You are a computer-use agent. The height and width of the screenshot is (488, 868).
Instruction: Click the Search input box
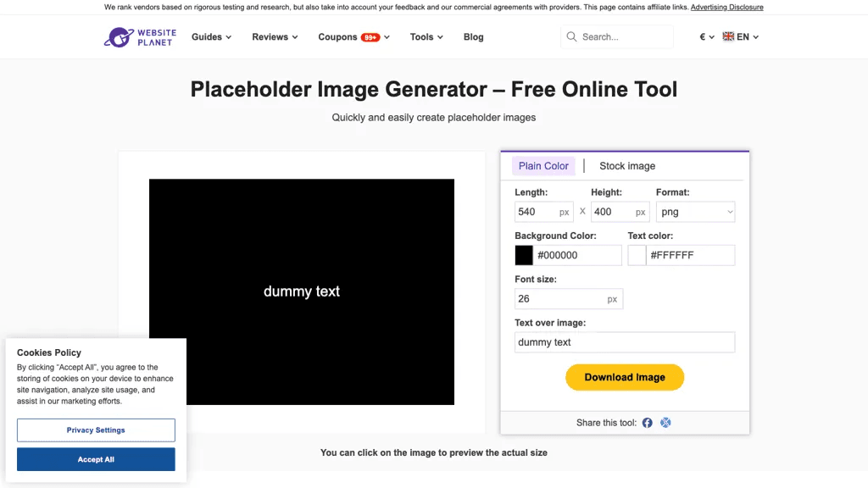pyautogui.click(x=617, y=37)
